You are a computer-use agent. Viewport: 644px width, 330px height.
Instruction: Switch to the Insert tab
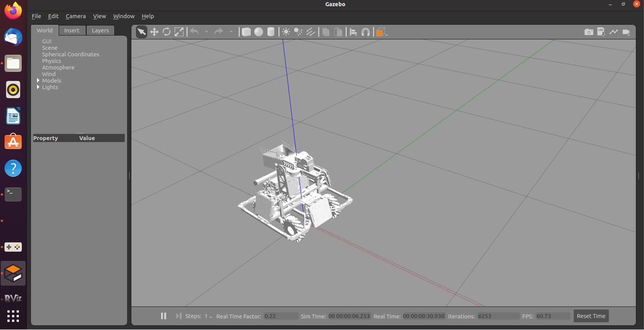[71, 30]
